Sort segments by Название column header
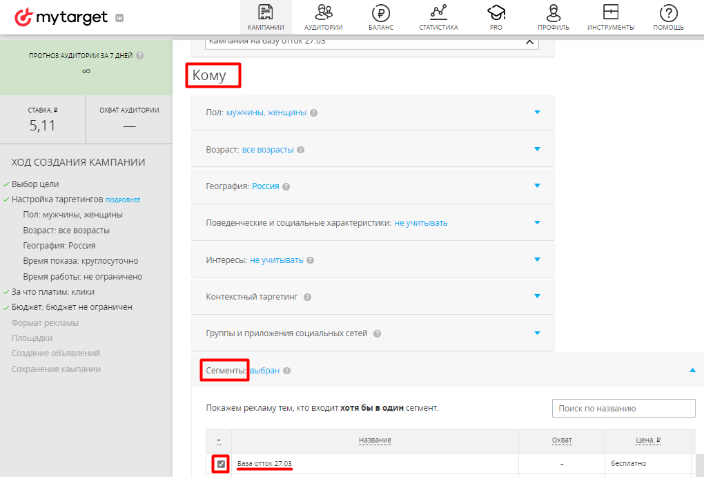This screenshot has width=704, height=477. 375,440
